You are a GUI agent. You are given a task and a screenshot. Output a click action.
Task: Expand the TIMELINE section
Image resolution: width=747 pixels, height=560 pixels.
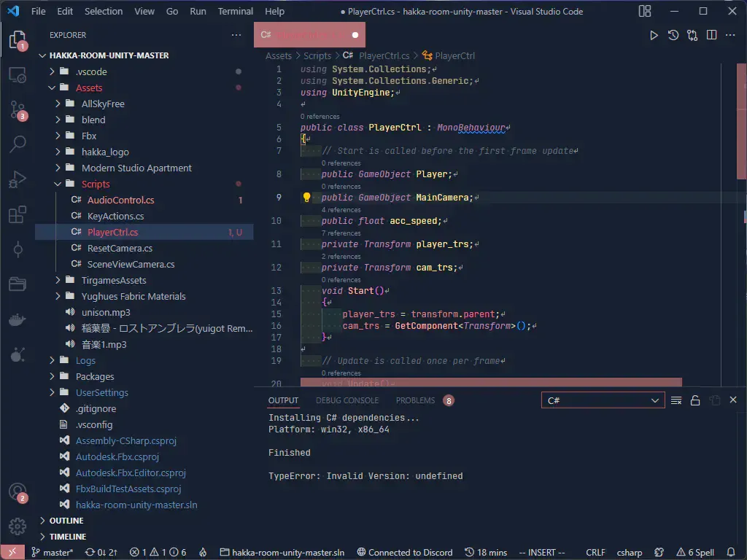tap(67, 537)
